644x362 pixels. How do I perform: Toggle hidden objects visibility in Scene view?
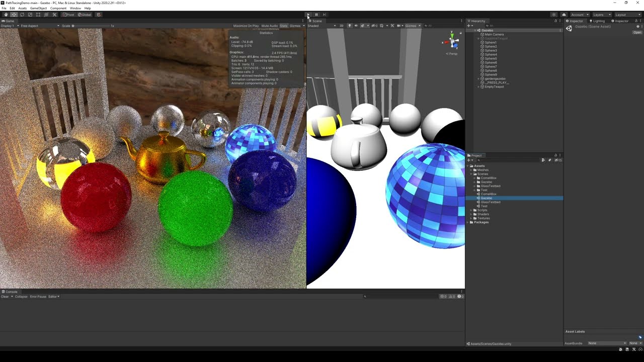[x=374, y=26]
